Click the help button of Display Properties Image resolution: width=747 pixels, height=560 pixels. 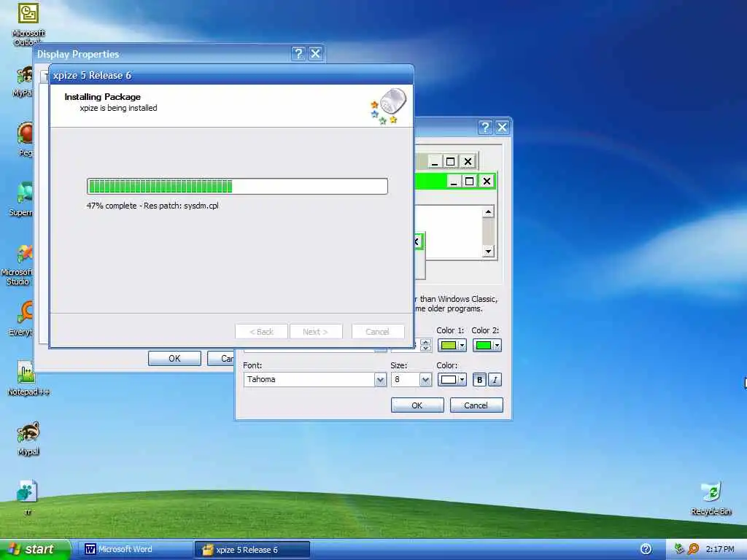[298, 53]
